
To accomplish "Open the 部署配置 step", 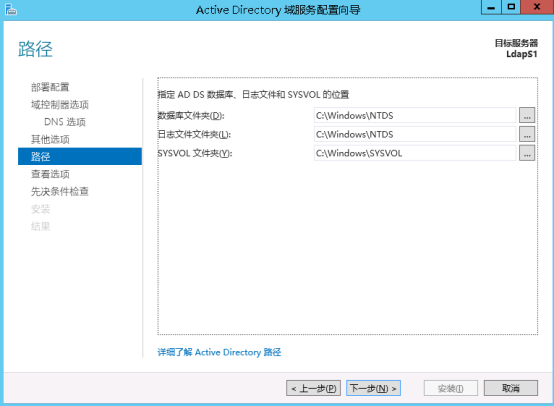I will tap(50, 87).
